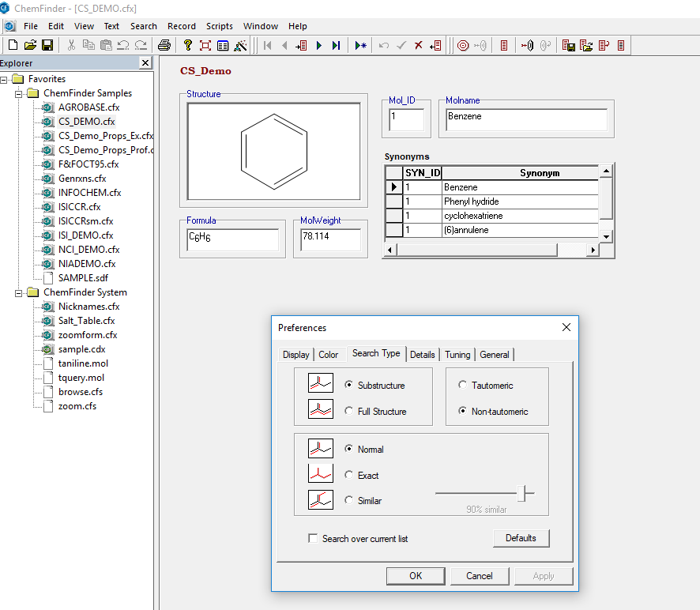Image resolution: width=700 pixels, height=610 pixels.
Task: Open the Scripts menu
Action: tap(219, 26)
